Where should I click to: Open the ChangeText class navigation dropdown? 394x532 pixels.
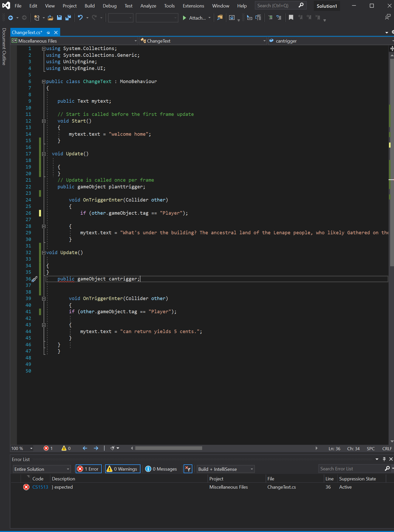tap(203, 41)
